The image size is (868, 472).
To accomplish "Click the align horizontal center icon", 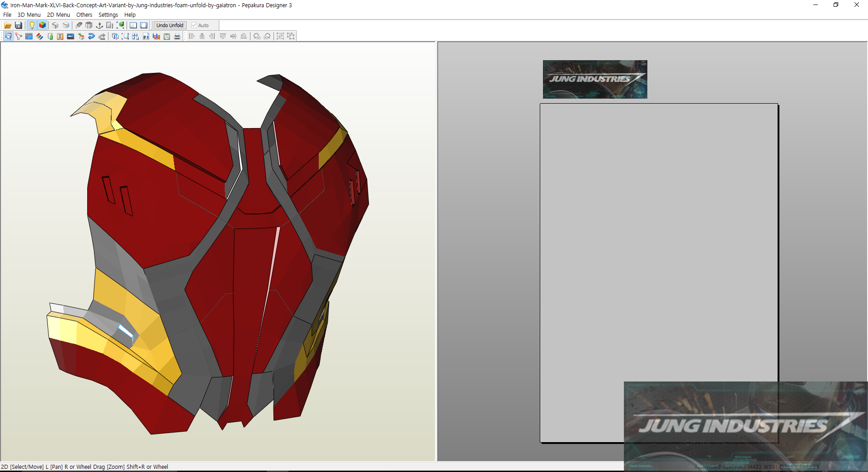I will click(x=202, y=36).
